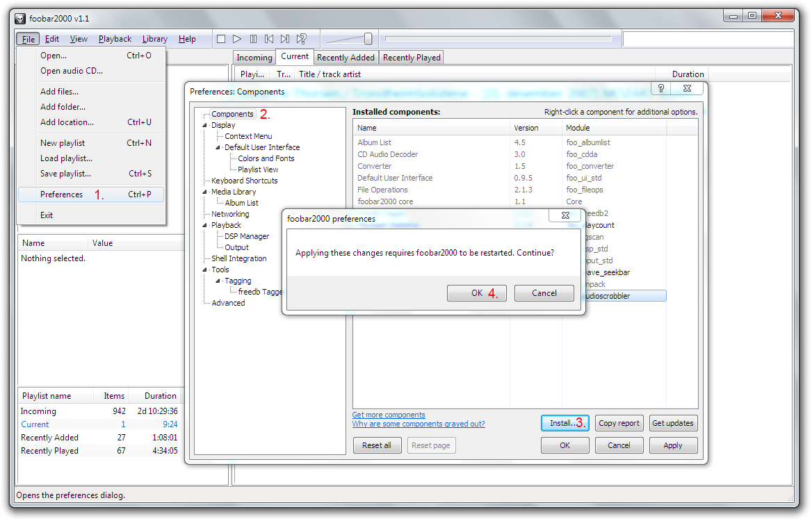
Task: Jump to previous track icon
Action: (269, 39)
